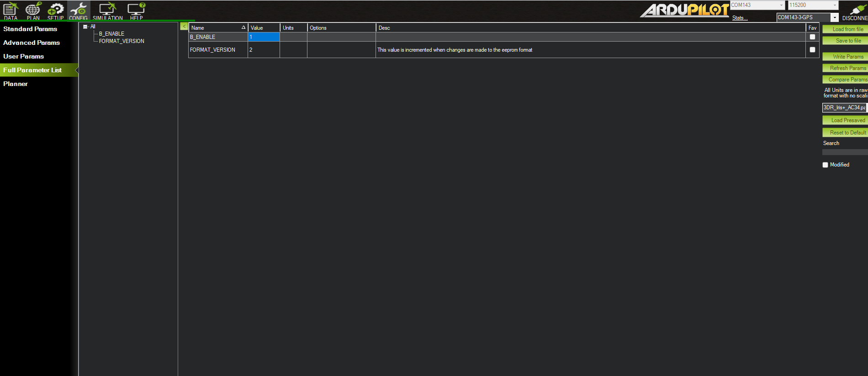This screenshot has width=868, height=376.
Task: Mark B_ENABLE as favorite
Action: pos(812,37)
